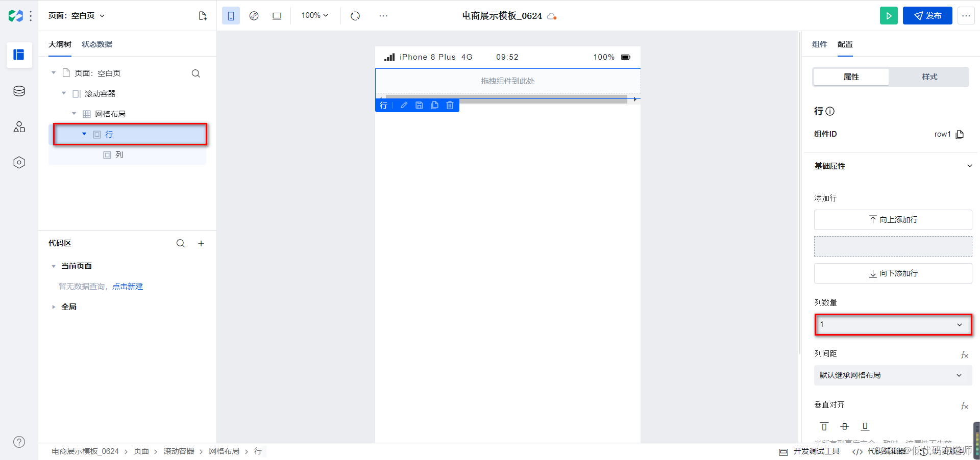
Task: Switch to the 配置 tab
Action: click(845, 44)
